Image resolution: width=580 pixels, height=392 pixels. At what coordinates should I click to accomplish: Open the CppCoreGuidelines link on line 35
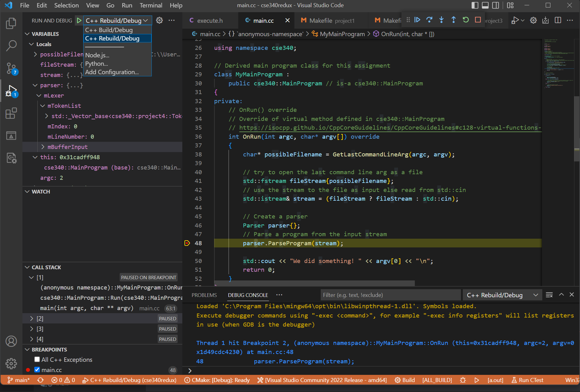tap(390, 127)
